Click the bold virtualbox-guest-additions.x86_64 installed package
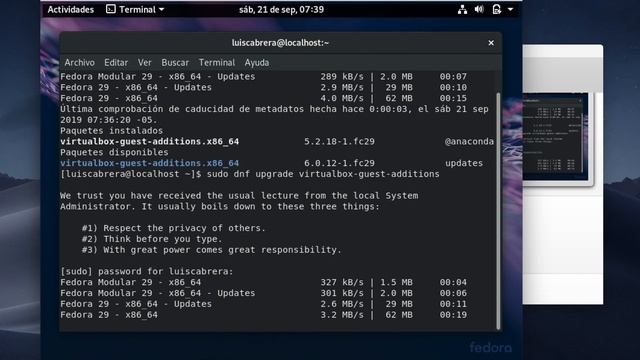This screenshot has height=360, width=640. click(x=149, y=142)
